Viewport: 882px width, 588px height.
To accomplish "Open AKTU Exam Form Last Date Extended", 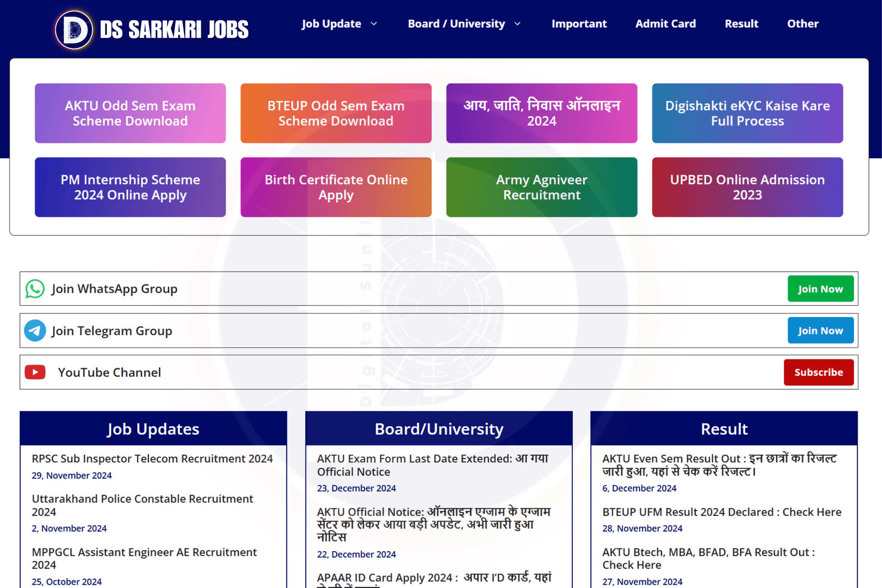I will [x=433, y=465].
